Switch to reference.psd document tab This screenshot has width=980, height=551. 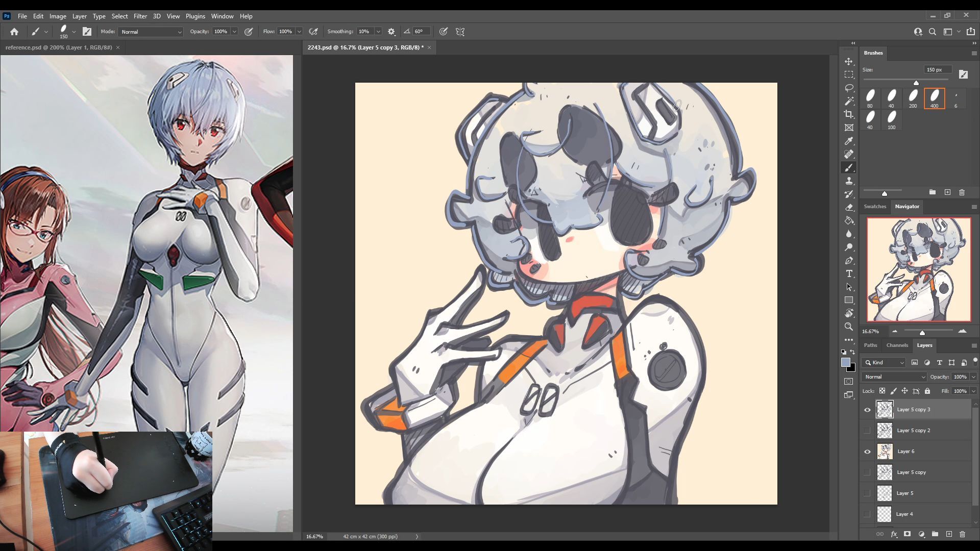pyautogui.click(x=59, y=47)
